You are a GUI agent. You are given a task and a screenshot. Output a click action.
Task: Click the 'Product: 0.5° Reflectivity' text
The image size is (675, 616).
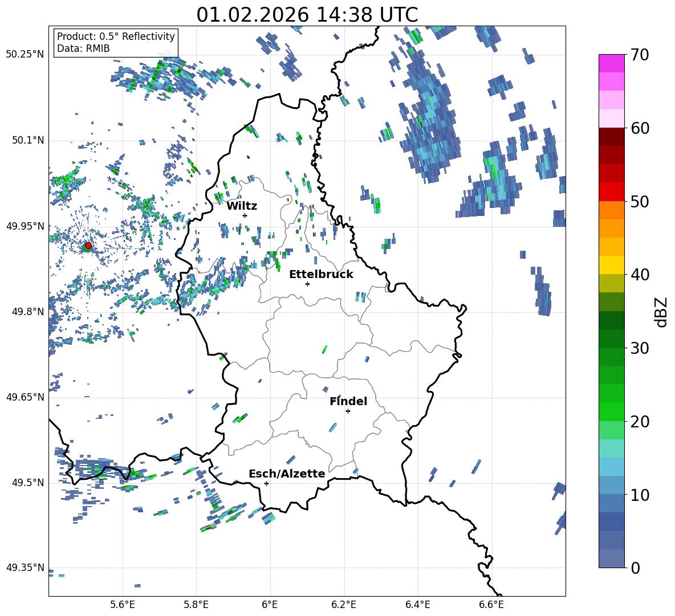point(116,36)
